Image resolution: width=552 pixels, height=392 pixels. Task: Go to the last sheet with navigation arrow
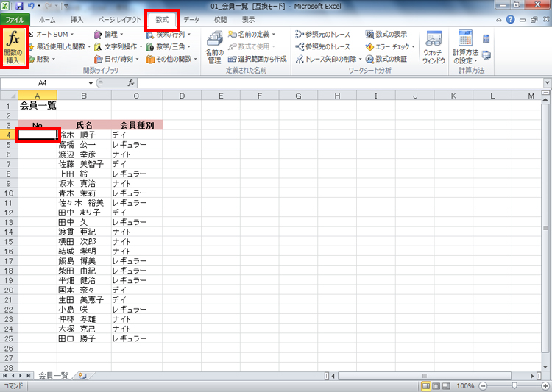[28, 376]
